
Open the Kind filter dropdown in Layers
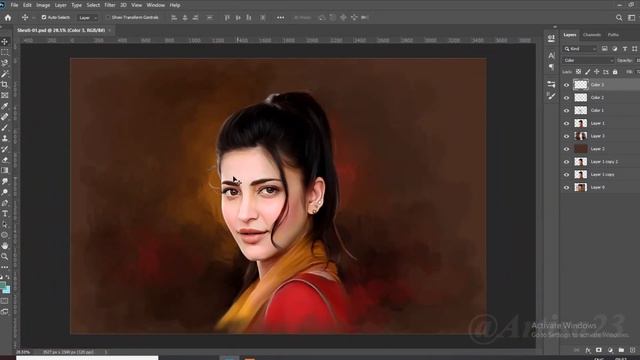(x=580, y=49)
